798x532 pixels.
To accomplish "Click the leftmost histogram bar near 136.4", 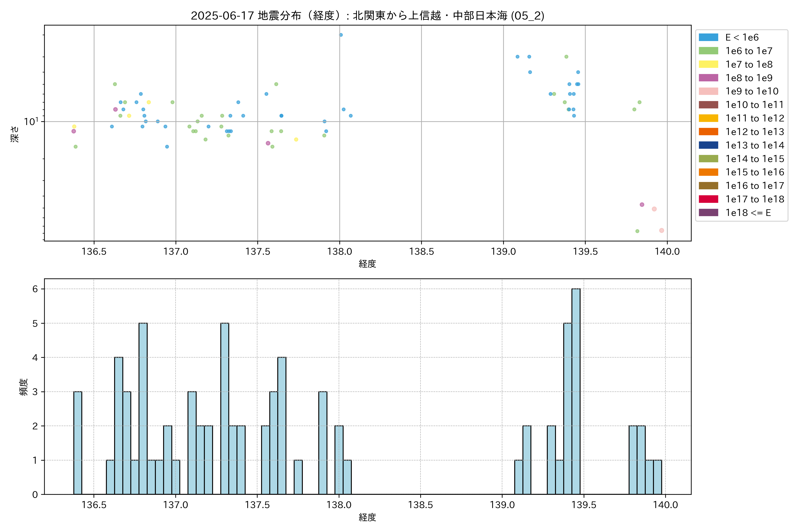I will (x=78, y=443).
